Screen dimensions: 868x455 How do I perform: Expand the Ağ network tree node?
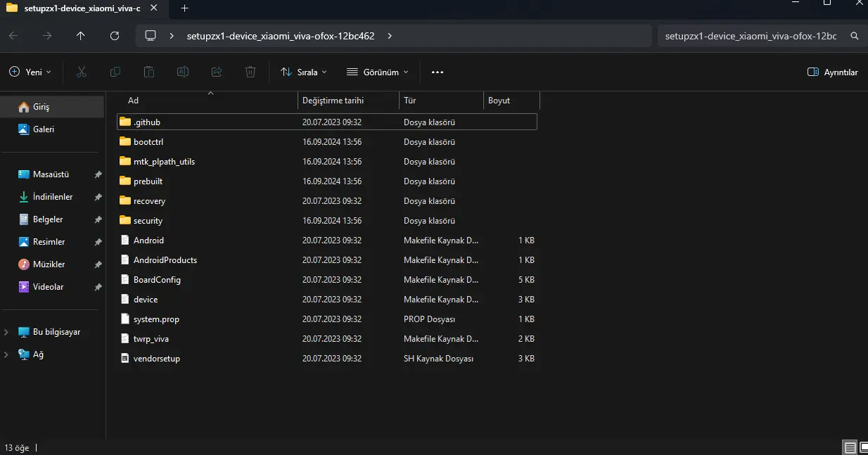tap(6, 354)
